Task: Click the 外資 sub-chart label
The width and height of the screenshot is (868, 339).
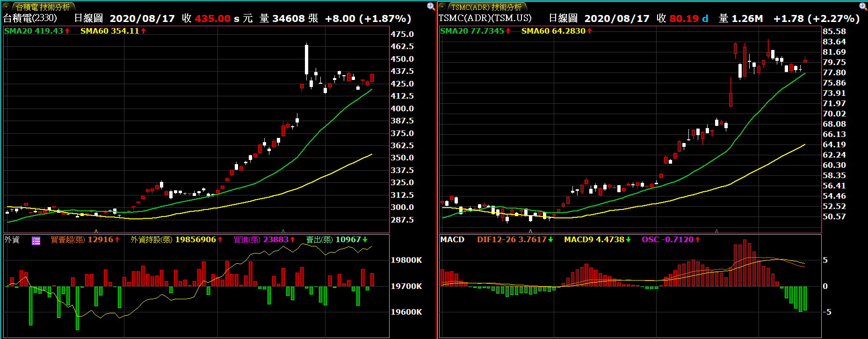Action: (x=12, y=240)
